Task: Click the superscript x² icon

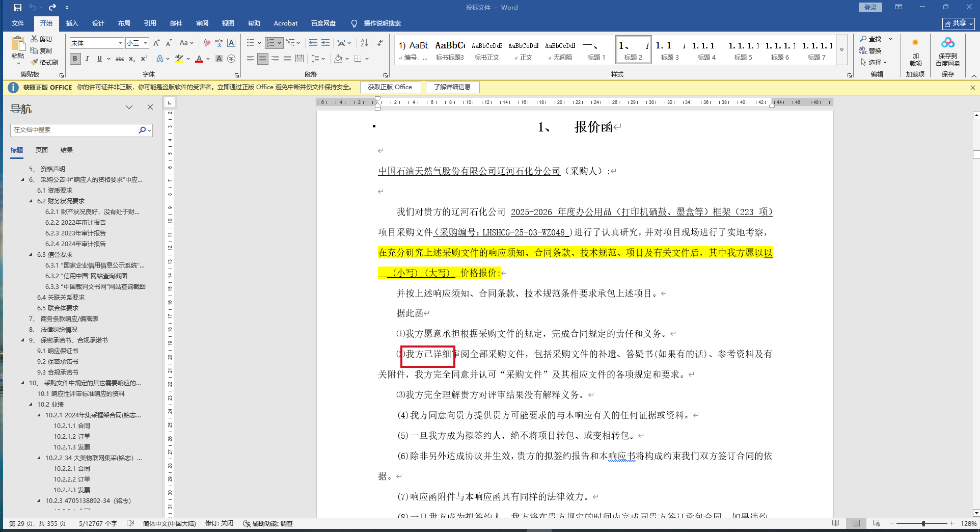Action: click(144, 59)
